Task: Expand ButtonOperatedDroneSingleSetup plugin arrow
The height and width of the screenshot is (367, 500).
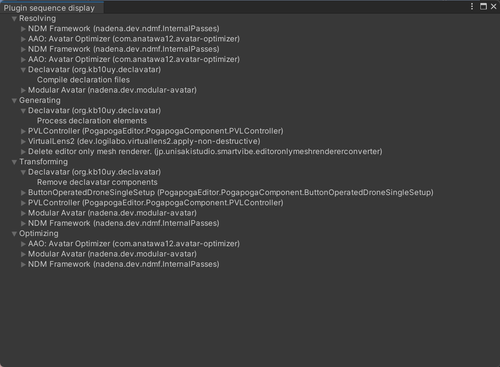Action: (23, 193)
